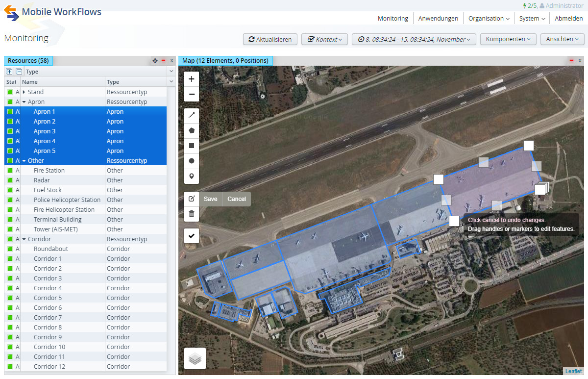588x379 pixels.
Task: Open the Ansichten dropdown
Action: pos(562,39)
